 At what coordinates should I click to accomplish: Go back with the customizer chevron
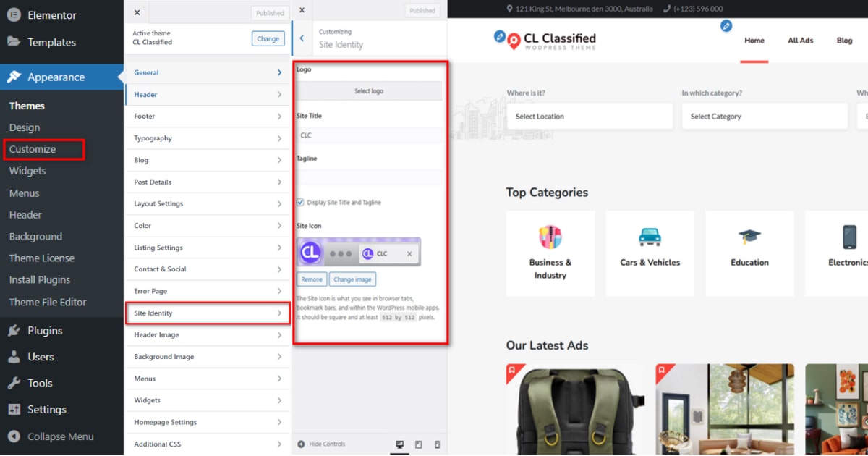(x=302, y=38)
